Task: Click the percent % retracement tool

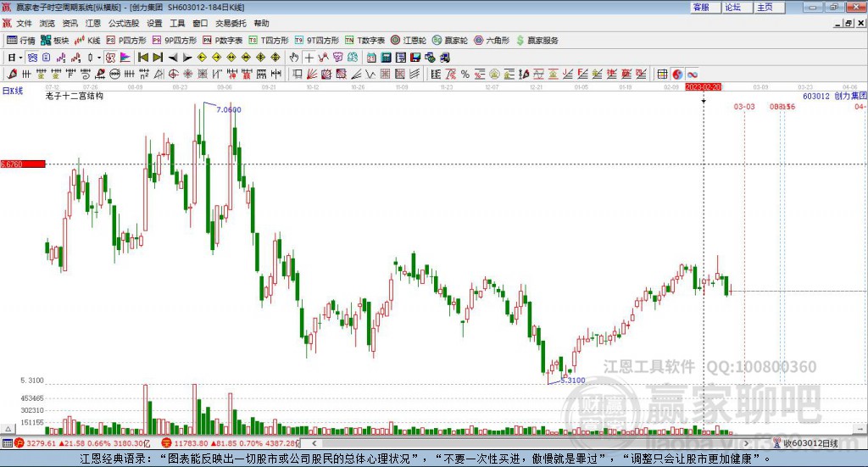Action: (x=465, y=74)
